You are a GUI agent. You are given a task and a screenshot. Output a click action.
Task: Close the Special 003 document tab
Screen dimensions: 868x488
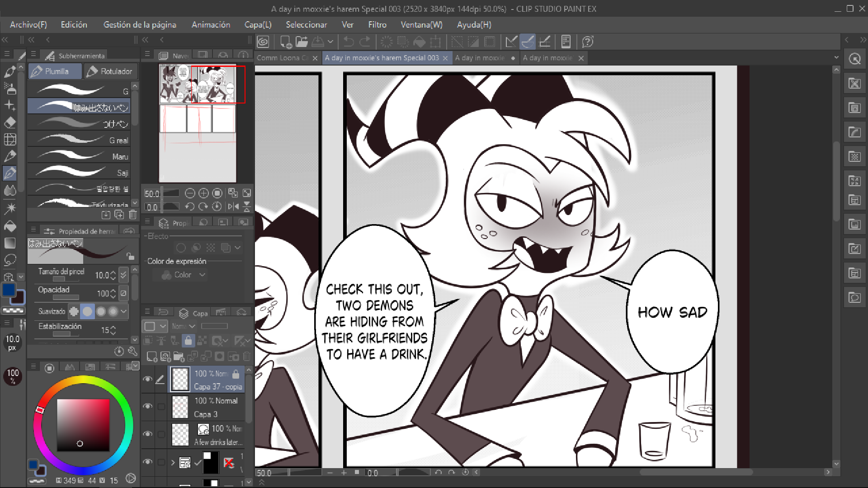(x=445, y=58)
